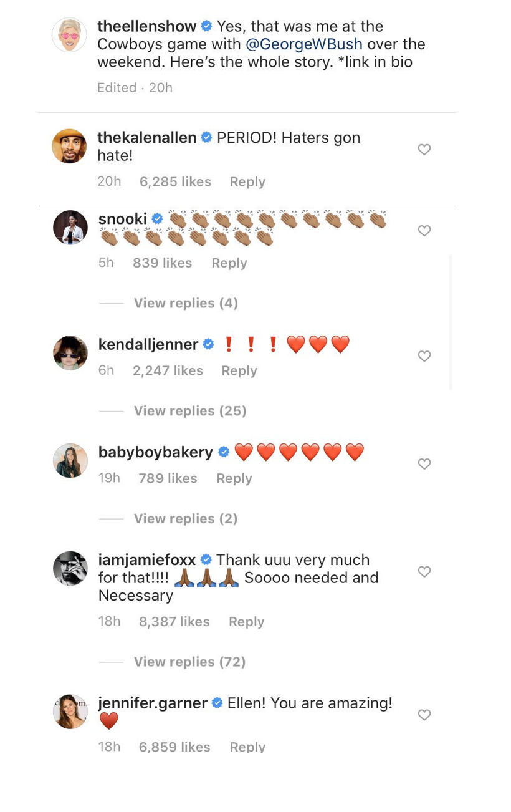The width and height of the screenshot is (511, 812).
Task: Reply to iamjamiefoxx's comment
Action: pos(246,622)
